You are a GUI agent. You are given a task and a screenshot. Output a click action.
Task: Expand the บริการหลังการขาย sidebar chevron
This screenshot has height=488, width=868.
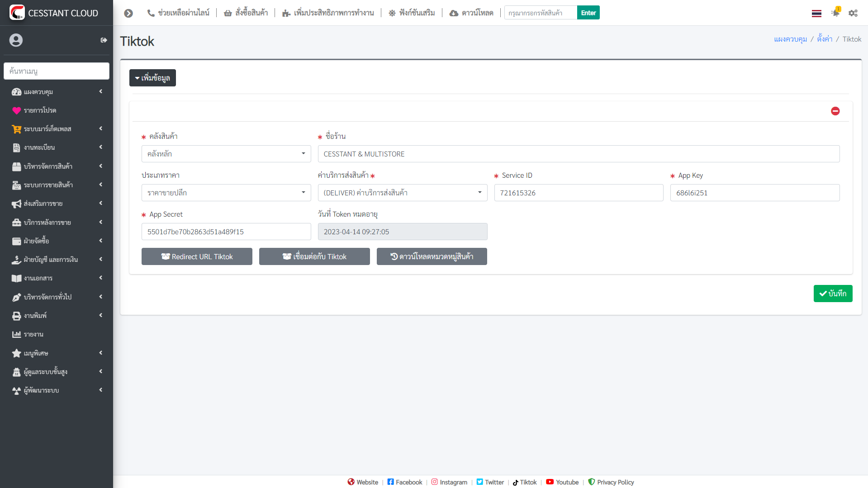(100, 222)
